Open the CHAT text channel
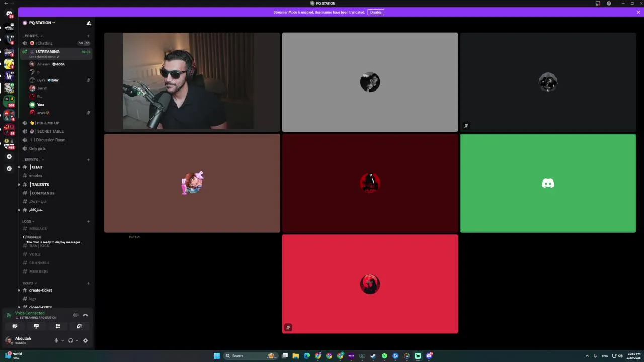This screenshot has width=644, height=362. (56, 167)
